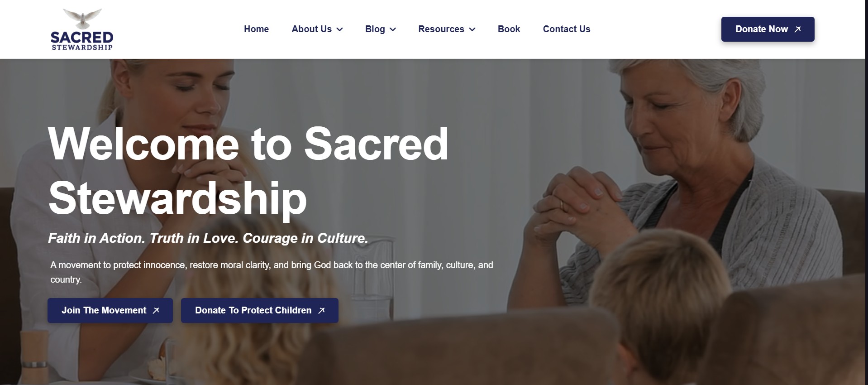Screen dimensions: 868x385
Task: Click the movement description paragraph
Action: coord(272,272)
